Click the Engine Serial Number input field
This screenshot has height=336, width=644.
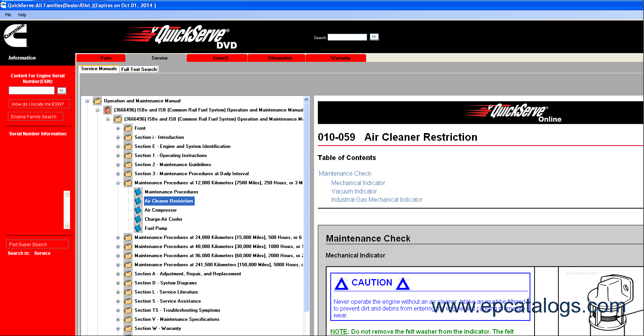(x=32, y=91)
